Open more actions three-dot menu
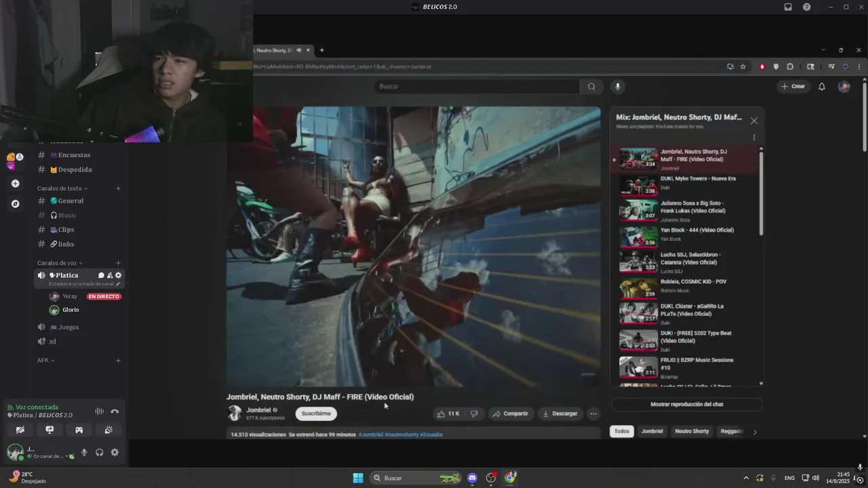 click(x=593, y=413)
